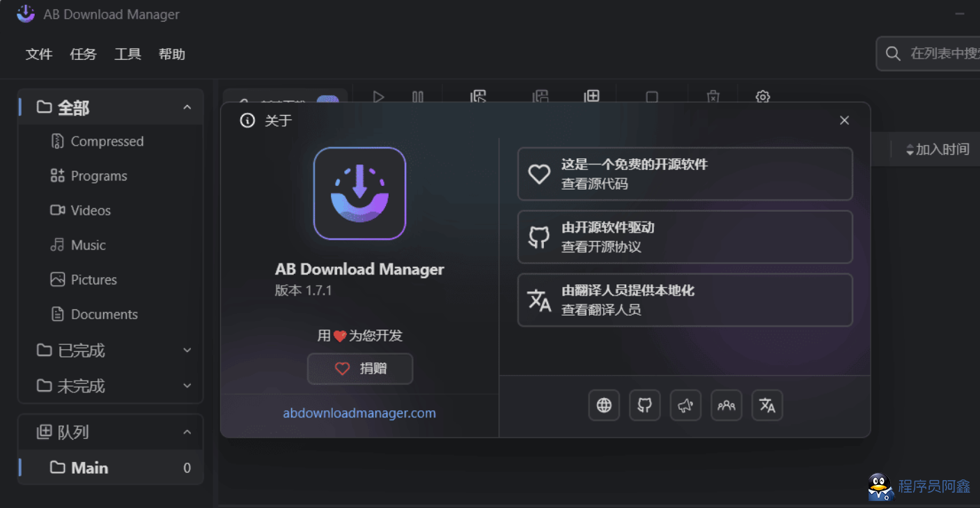Screen dimensions: 980x508
Task: Collapse the 全部 category section
Action: point(187,107)
